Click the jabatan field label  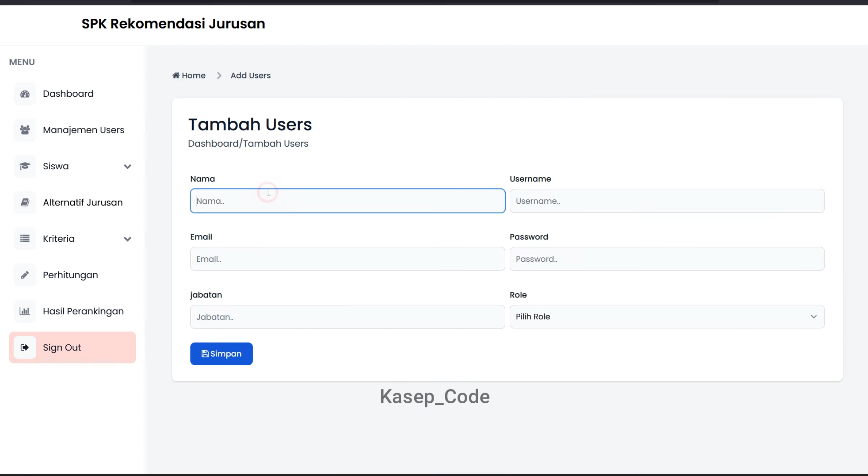206,295
